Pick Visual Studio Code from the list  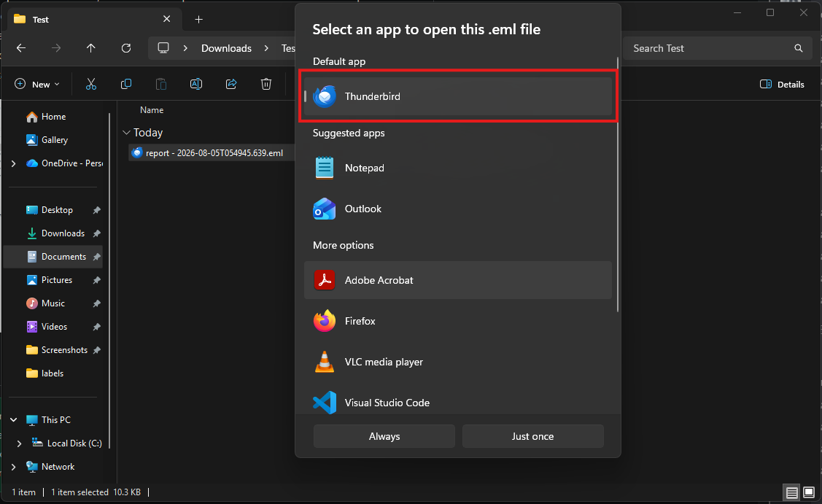point(457,403)
